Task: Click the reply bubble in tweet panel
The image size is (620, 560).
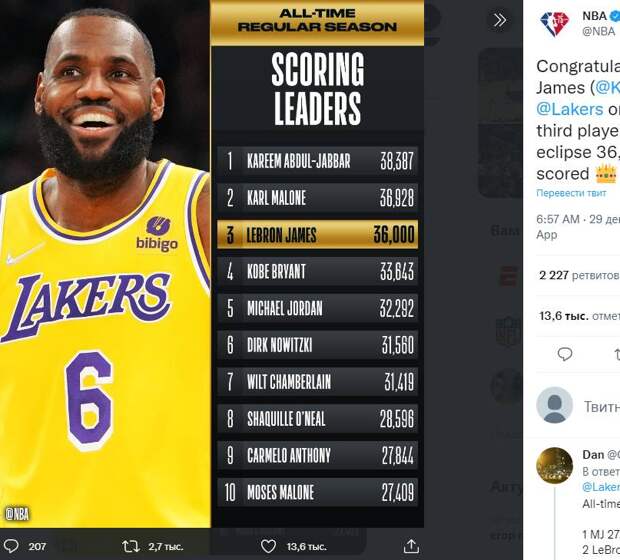Action: pos(565,354)
